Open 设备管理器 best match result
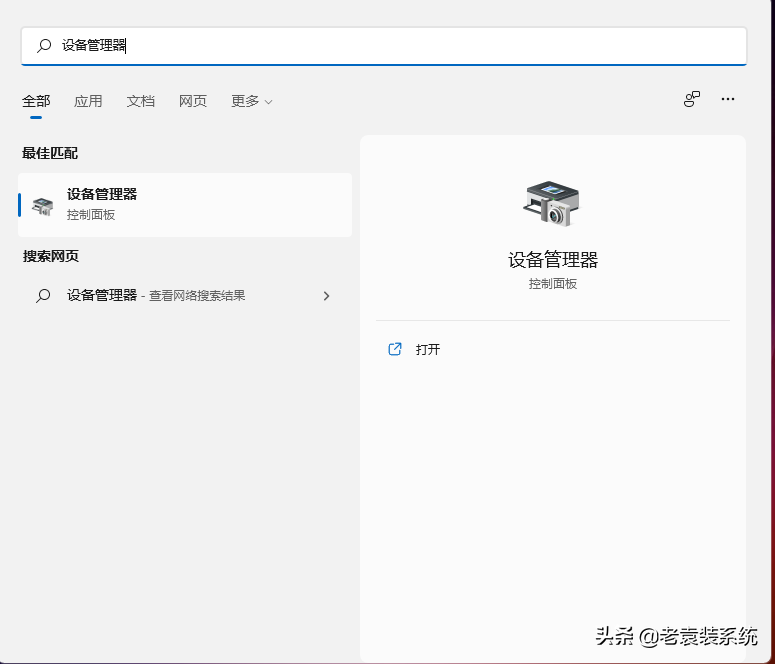 pyautogui.click(x=185, y=205)
